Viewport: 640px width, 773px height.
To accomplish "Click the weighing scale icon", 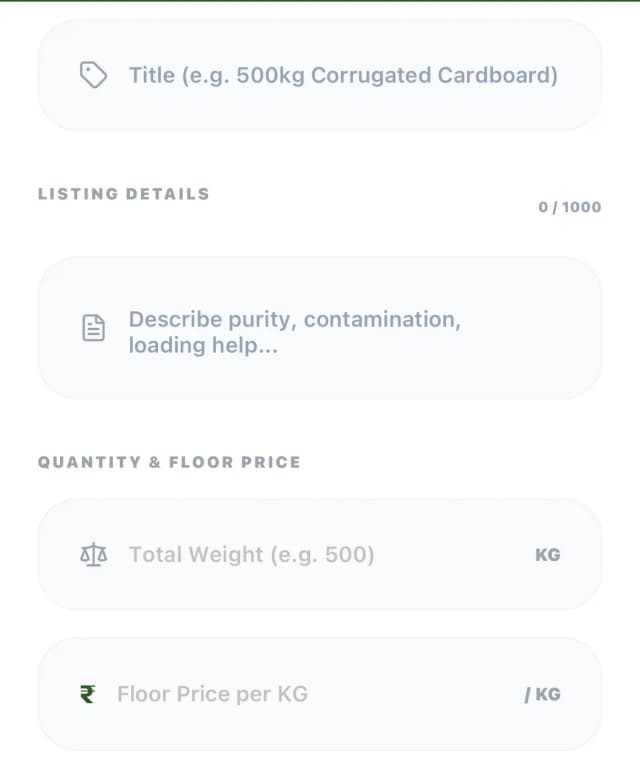I will pyautogui.click(x=93, y=554).
